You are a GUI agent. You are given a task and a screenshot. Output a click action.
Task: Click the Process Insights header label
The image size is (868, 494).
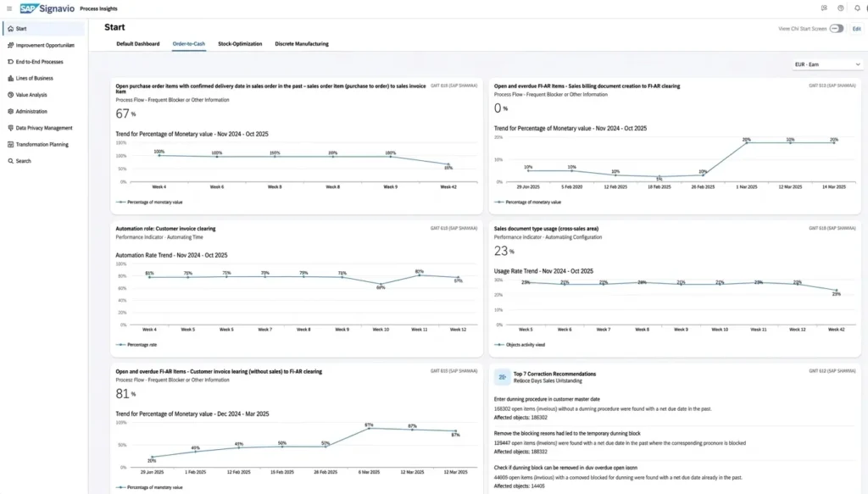point(98,8)
